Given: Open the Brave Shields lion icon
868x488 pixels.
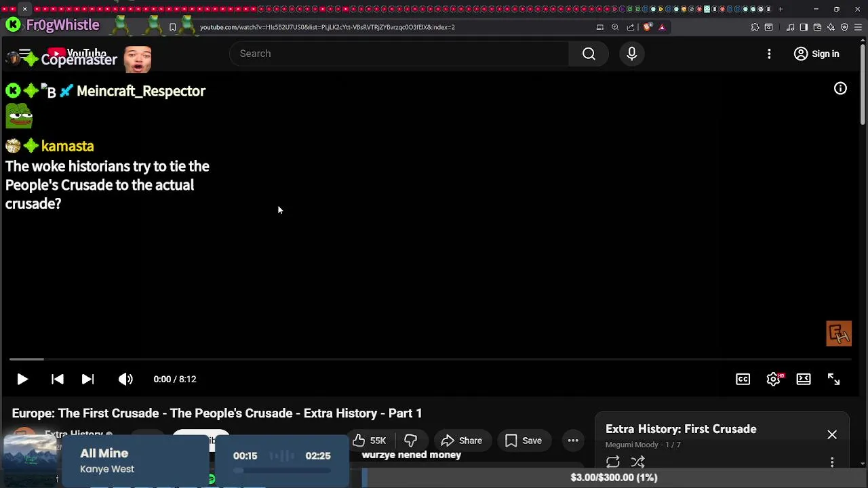Looking at the screenshot, I should (647, 27).
